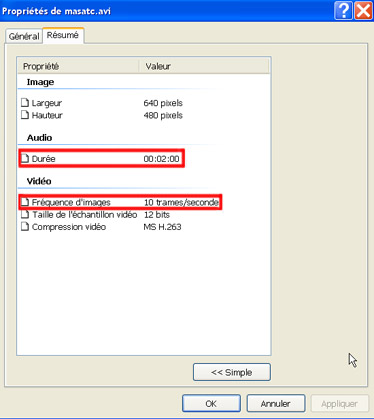The image size is (374, 419).
Task: Select the Hauteur property label
Action: click(47, 115)
